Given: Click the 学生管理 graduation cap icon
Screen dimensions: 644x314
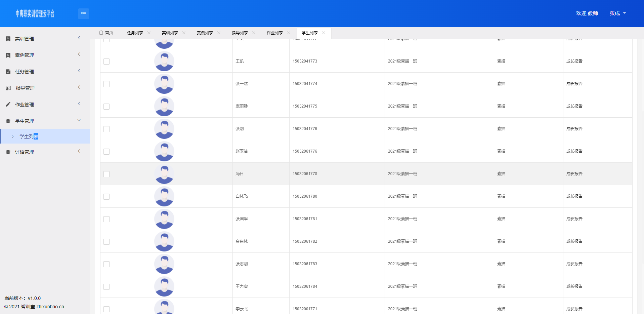Looking at the screenshot, I should tap(8, 121).
